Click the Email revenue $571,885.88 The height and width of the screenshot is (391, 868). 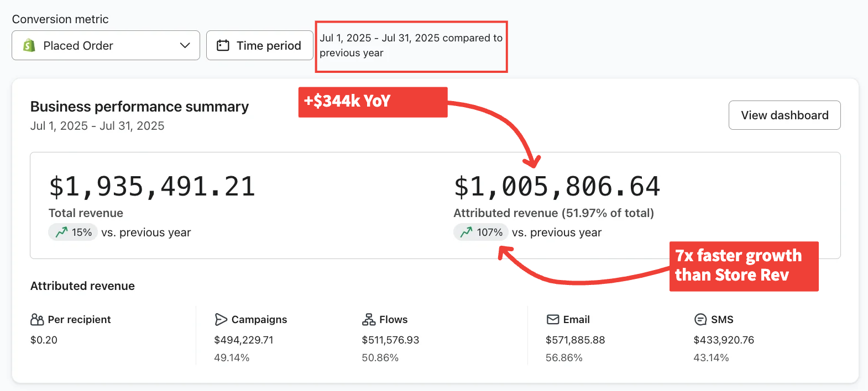point(575,340)
